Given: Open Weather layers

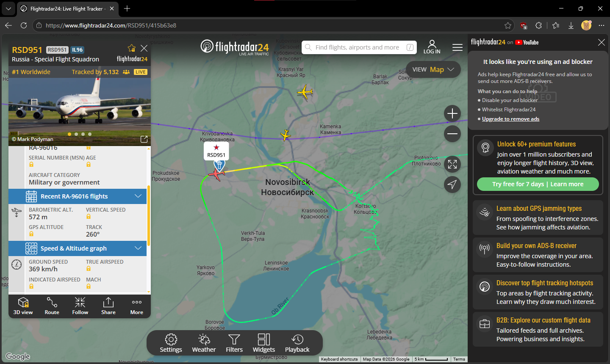Looking at the screenshot, I should pyautogui.click(x=204, y=343).
